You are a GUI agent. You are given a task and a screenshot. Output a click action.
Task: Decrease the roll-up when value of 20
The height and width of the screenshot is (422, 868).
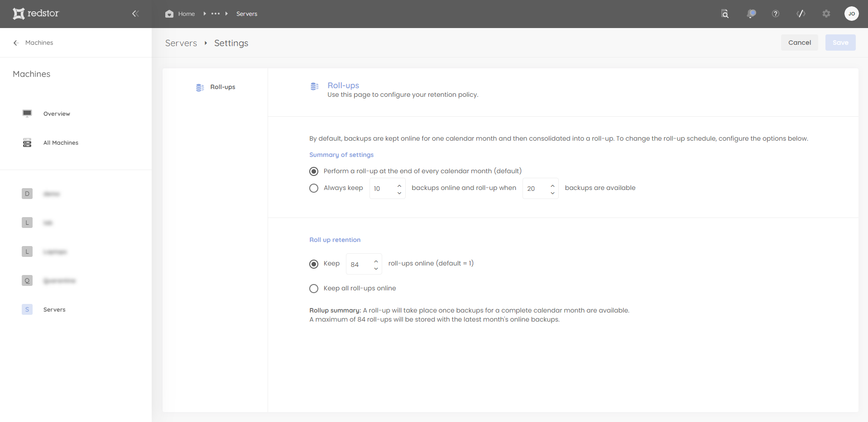click(552, 193)
